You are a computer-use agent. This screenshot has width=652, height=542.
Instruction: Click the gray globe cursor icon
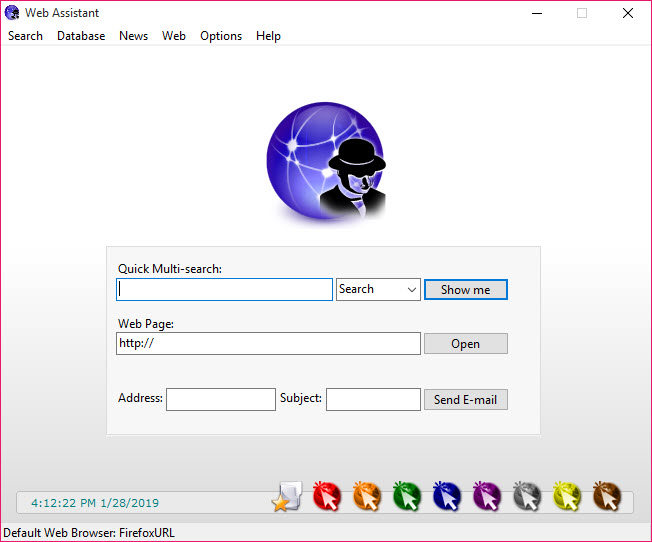tap(526, 496)
